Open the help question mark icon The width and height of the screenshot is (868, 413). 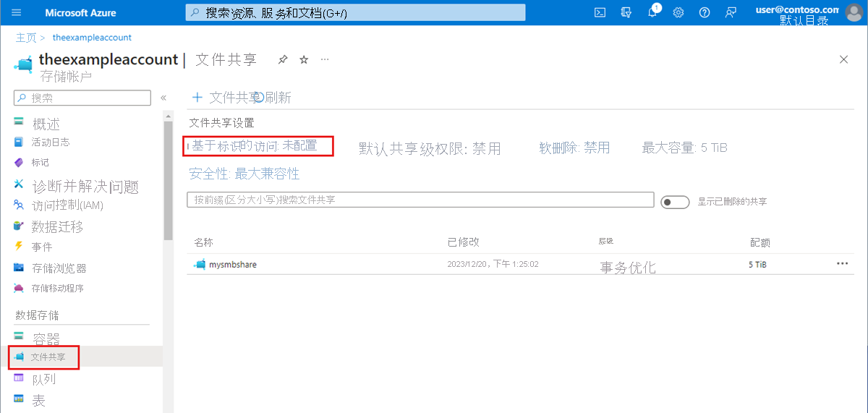(705, 12)
